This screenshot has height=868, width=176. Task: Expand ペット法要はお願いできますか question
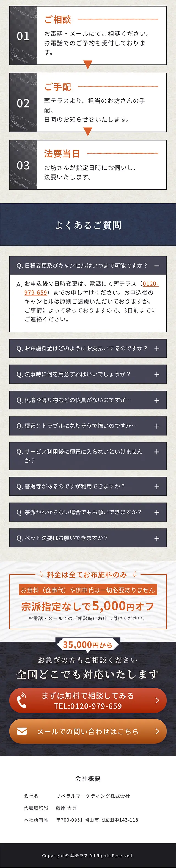[x=88, y=538]
